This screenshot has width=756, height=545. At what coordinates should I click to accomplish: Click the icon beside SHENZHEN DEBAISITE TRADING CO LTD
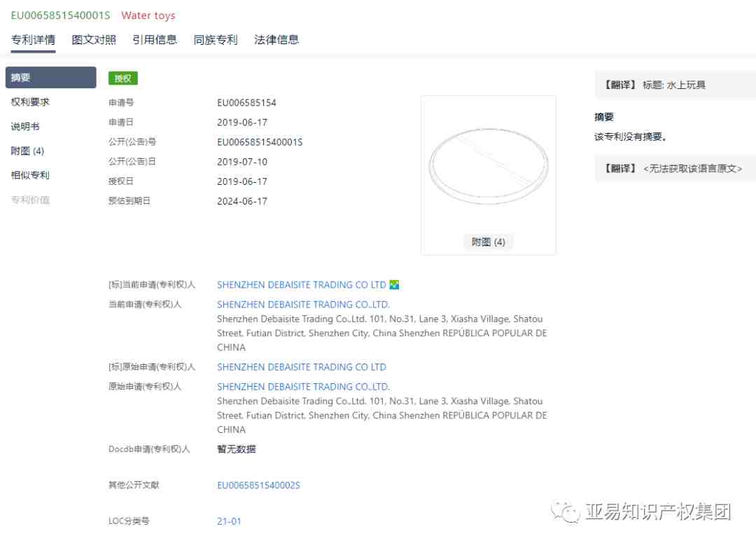tap(394, 284)
